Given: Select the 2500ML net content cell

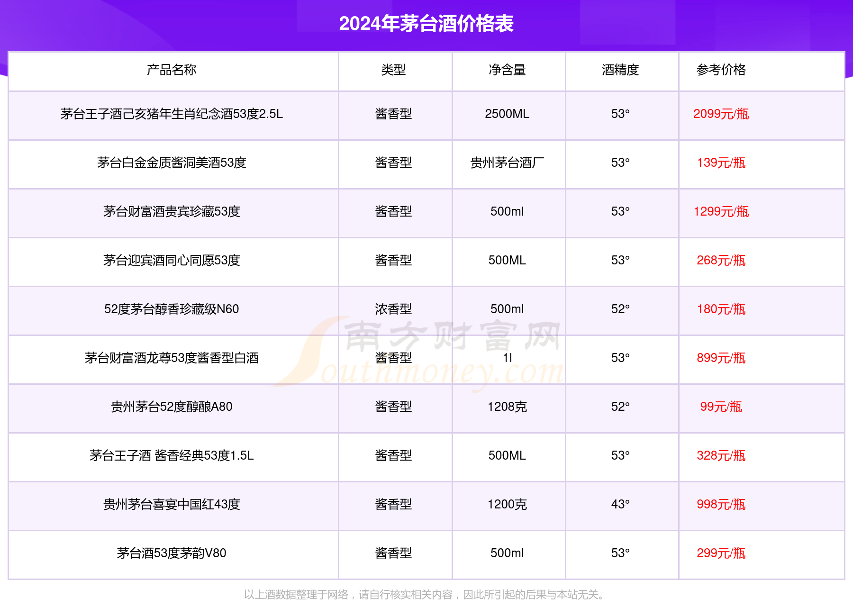Looking at the screenshot, I should click(x=507, y=114).
